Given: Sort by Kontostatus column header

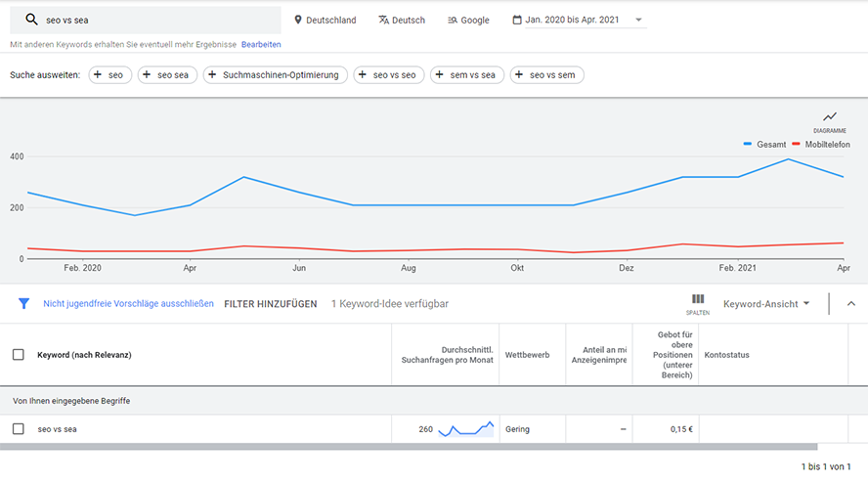Looking at the screenshot, I should point(726,355).
